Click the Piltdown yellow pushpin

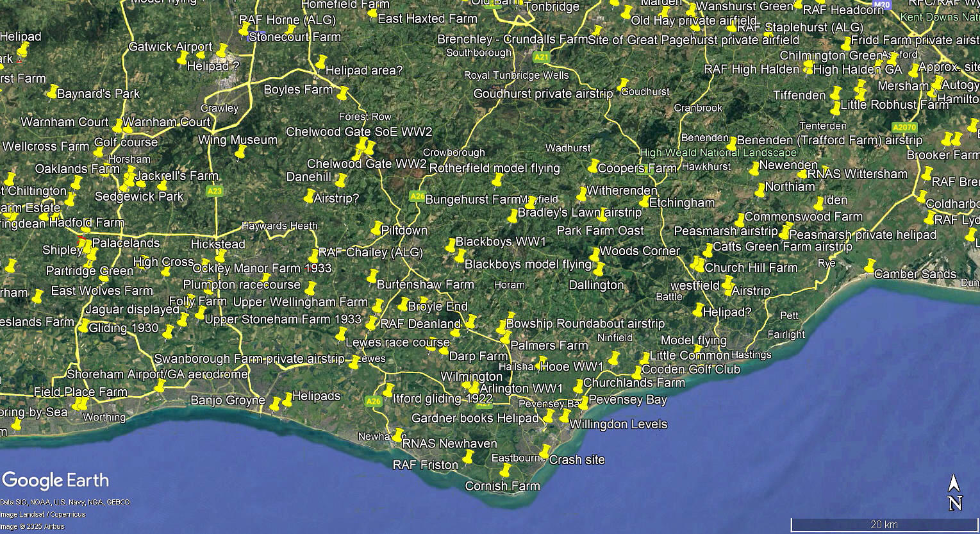377,228
